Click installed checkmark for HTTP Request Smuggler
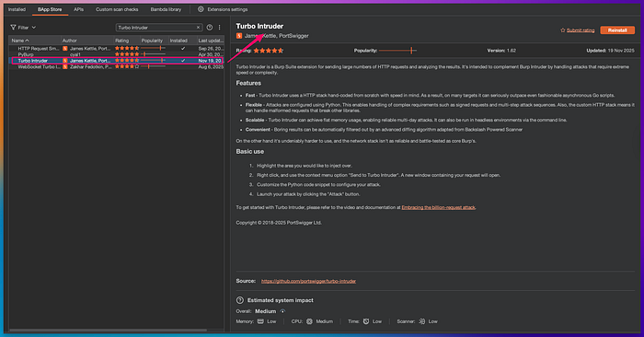Viewport: 644px width, 337px height. point(183,49)
